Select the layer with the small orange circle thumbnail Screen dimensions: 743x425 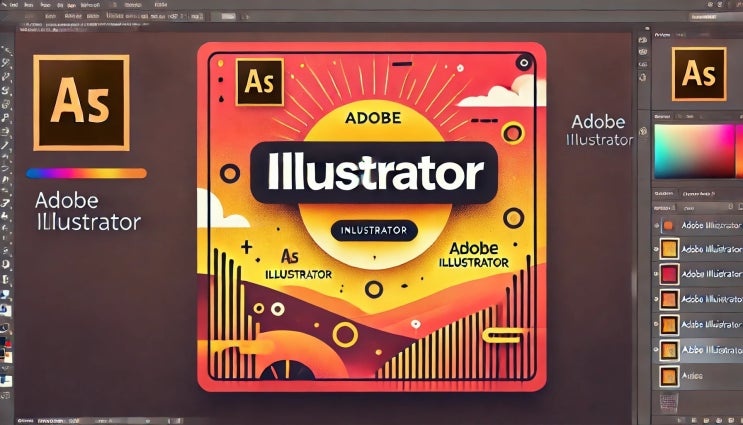click(x=698, y=226)
